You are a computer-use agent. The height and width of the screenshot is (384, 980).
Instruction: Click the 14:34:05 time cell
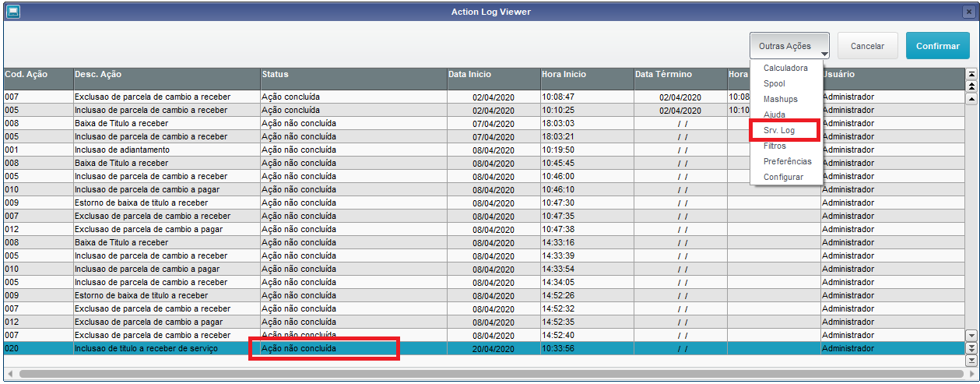pos(587,282)
